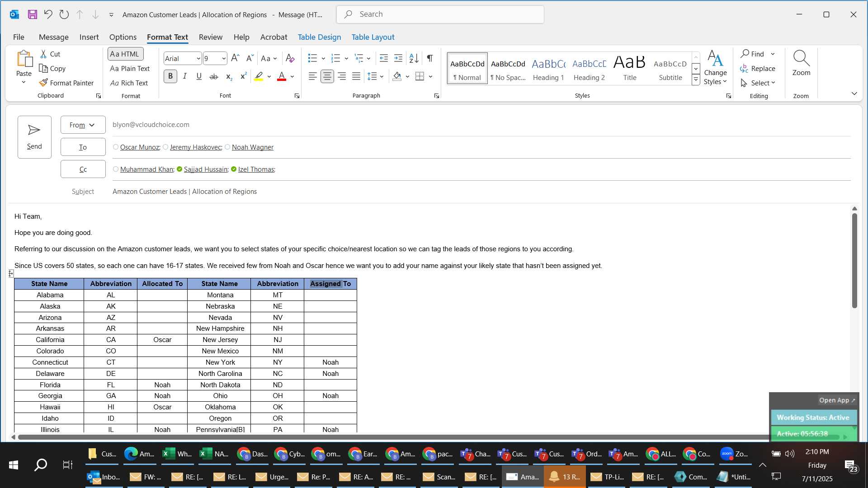Switch message format to Plain Text
868x488 pixels.
click(130, 68)
